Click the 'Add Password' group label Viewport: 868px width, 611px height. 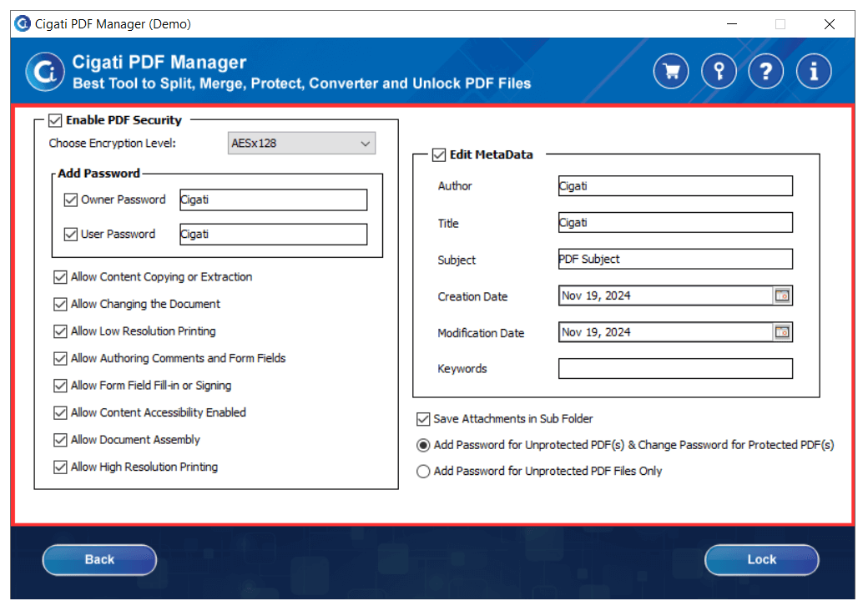coord(99,174)
